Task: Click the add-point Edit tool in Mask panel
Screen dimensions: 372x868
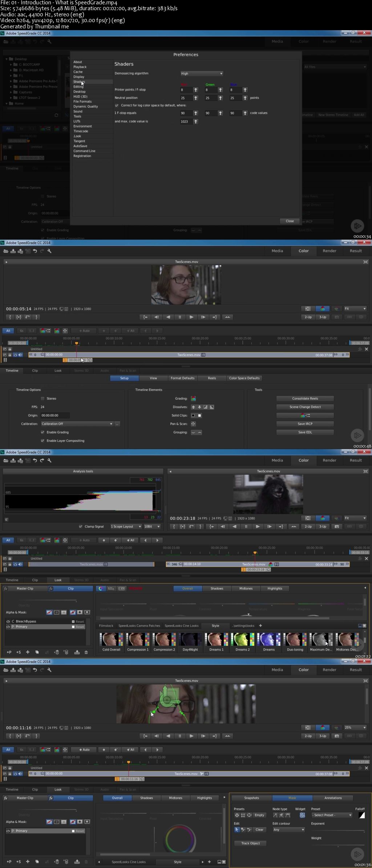Action: (x=243, y=829)
